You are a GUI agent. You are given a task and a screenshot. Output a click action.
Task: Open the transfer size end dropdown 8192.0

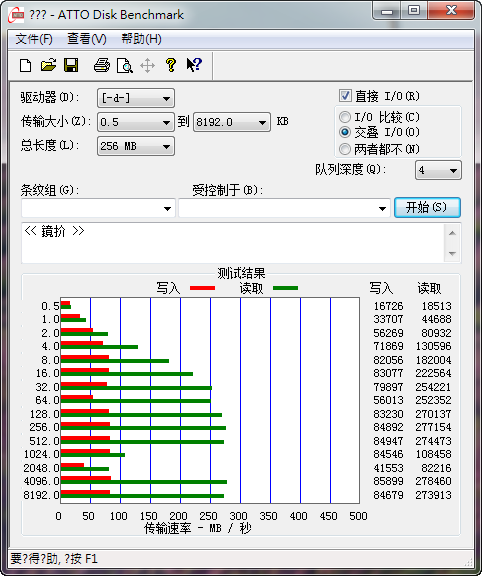232,122
